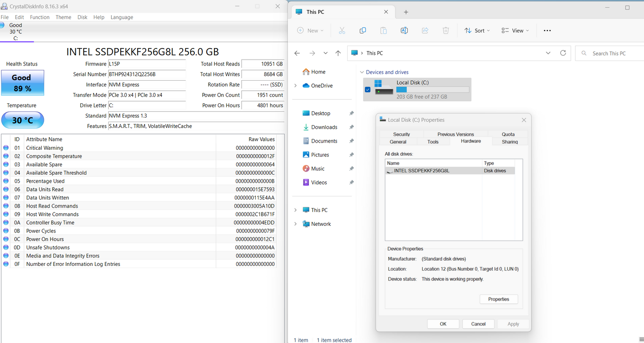
Task: Open the Sort dropdown menu
Action: [x=477, y=30]
